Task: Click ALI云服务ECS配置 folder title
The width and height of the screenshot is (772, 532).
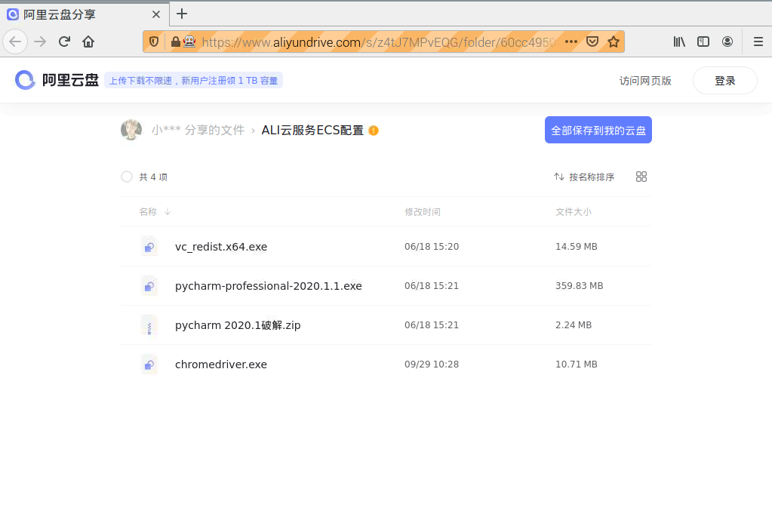Action: coord(312,130)
